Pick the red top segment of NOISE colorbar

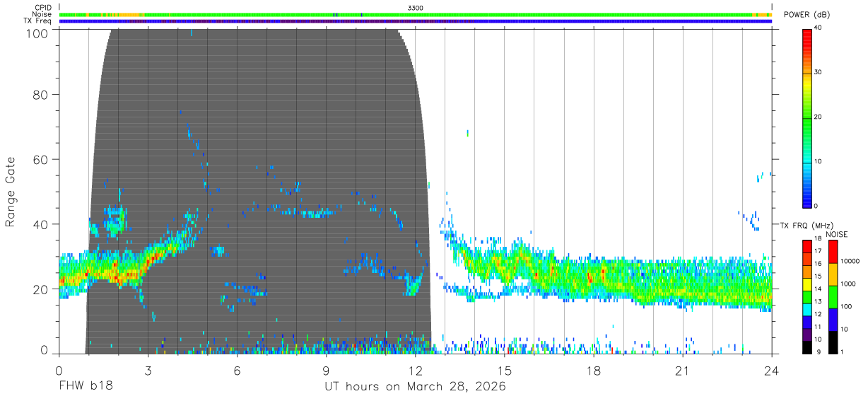[833, 251]
